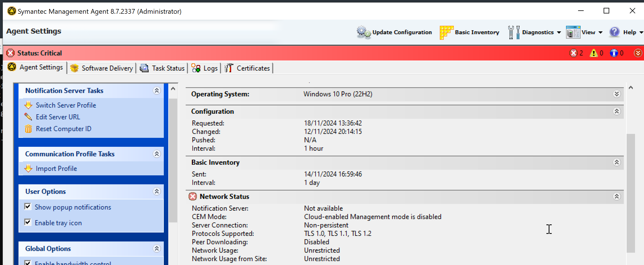Viewport: 644px width, 265px height.
Task: Click the Agent Settings tab icon
Action: point(12,67)
